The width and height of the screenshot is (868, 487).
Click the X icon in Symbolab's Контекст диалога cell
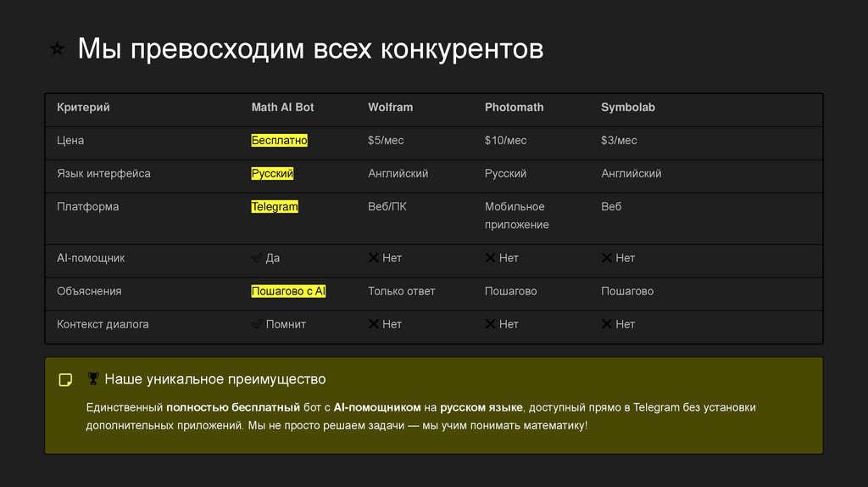pos(607,324)
